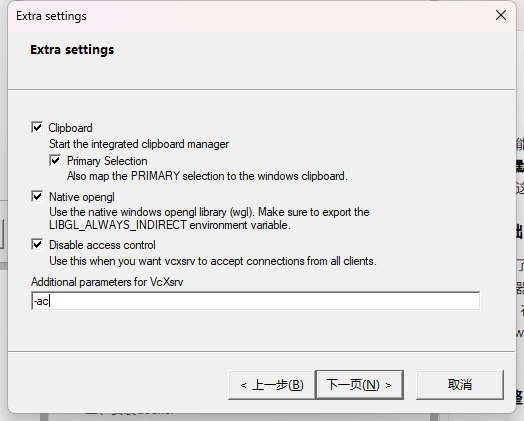This screenshot has height=421, width=524.
Task: Go back with the 上一步(B) button
Action: click(x=271, y=385)
